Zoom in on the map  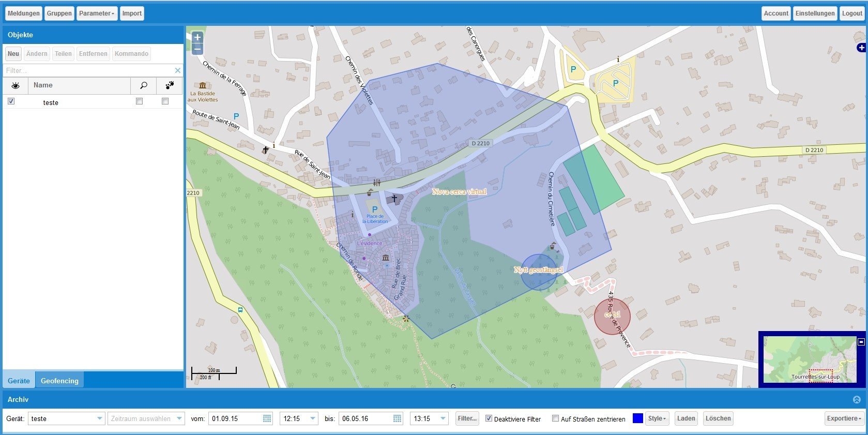point(197,38)
